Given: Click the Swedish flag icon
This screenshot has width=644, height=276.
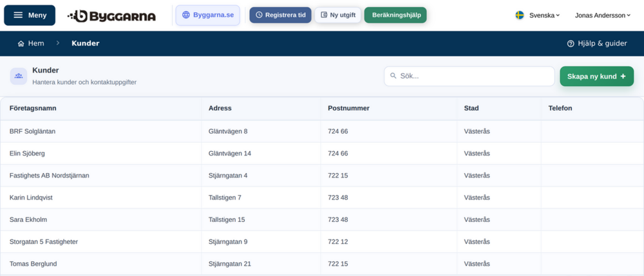Looking at the screenshot, I should pos(520,15).
